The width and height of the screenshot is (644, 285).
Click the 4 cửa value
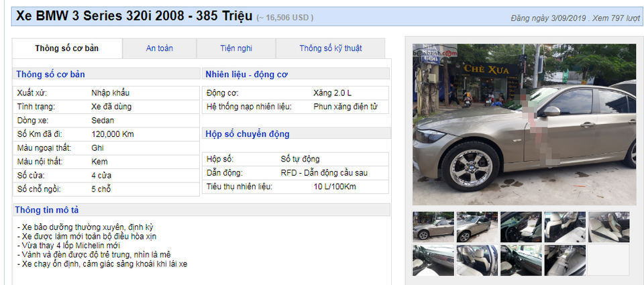point(101,175)
